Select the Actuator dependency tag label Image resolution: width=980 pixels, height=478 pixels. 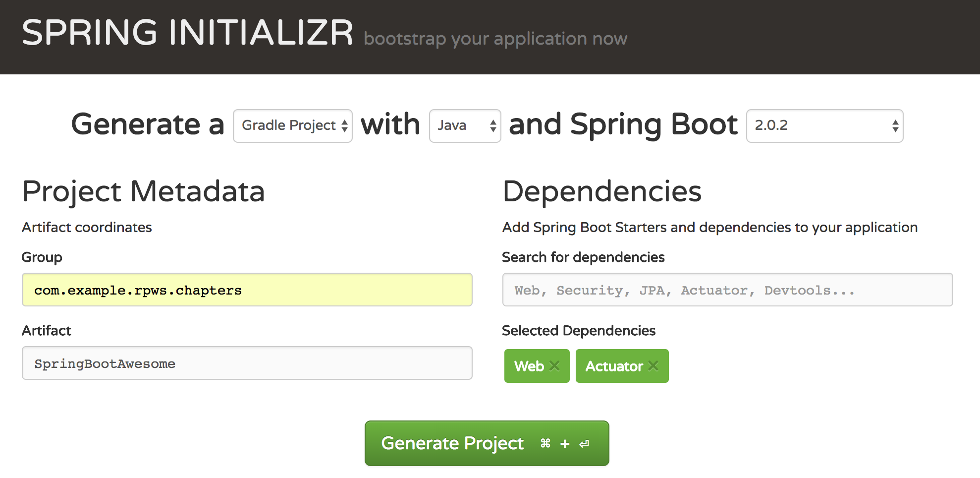pos(614,366)
